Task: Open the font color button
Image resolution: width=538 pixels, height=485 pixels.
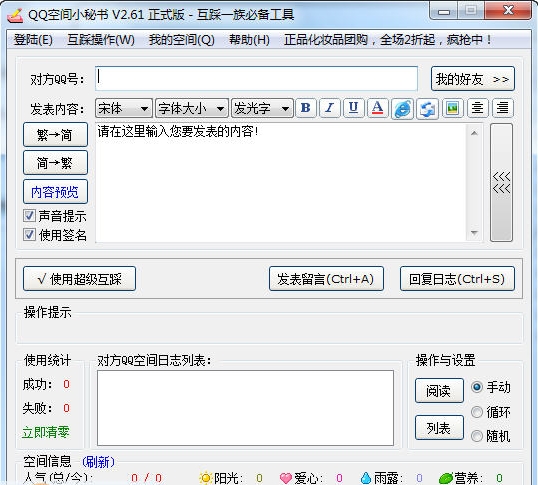Action: pyautogui.click(x=377, y=108)
